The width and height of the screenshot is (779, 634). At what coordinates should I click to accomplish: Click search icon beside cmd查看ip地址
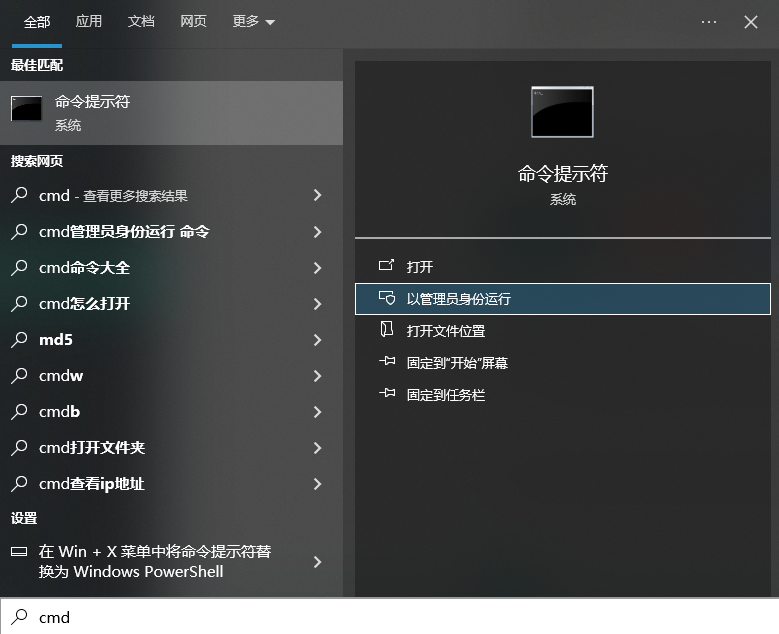click(19, 483)
